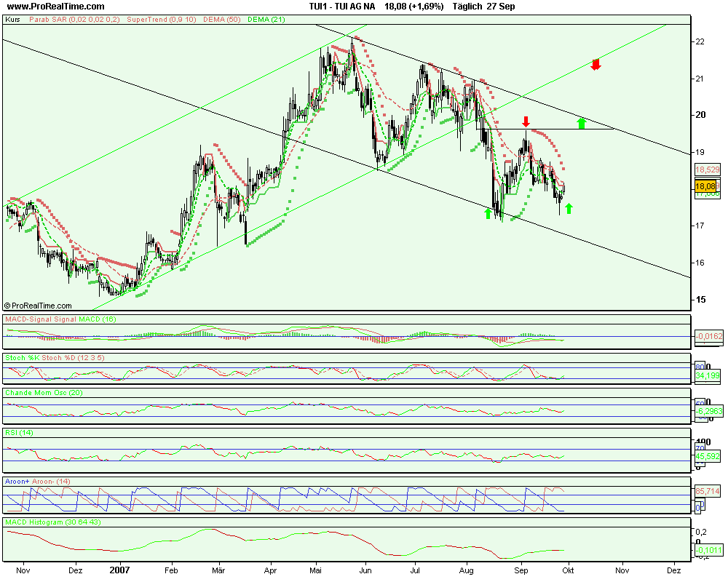The width and height of the screenshot is (728, 582).
Task: Click the red down arrow on the upper green trendline
Action: coord(596,65)
